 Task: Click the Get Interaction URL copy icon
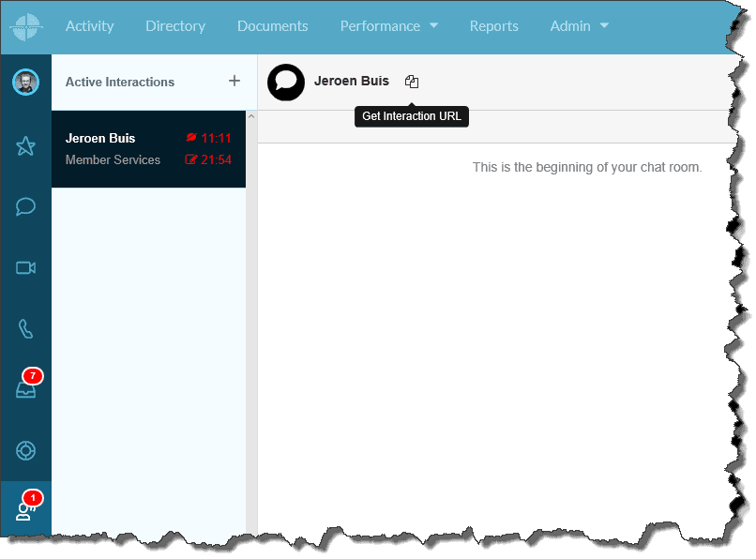pyautogui.click(x=412, y=81)
